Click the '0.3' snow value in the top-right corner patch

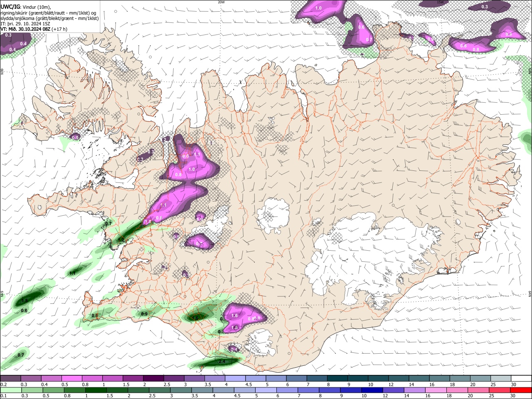[485, 7]
